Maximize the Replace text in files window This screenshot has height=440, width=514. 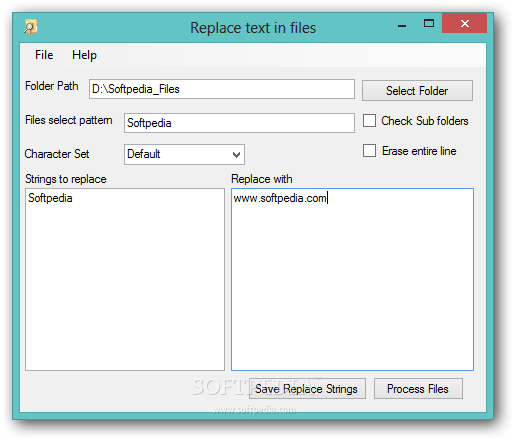(429, 23)
